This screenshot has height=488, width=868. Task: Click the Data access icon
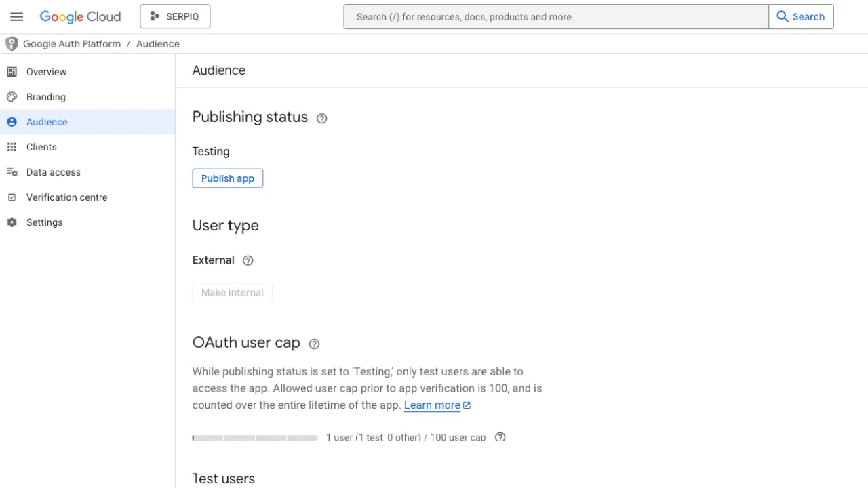(x=12, y=172)
